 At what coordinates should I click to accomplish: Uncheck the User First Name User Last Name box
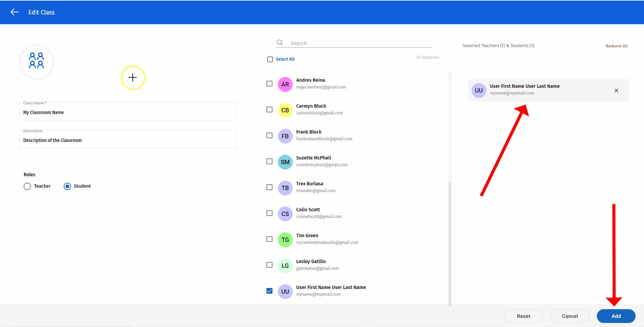pos(269,291)
